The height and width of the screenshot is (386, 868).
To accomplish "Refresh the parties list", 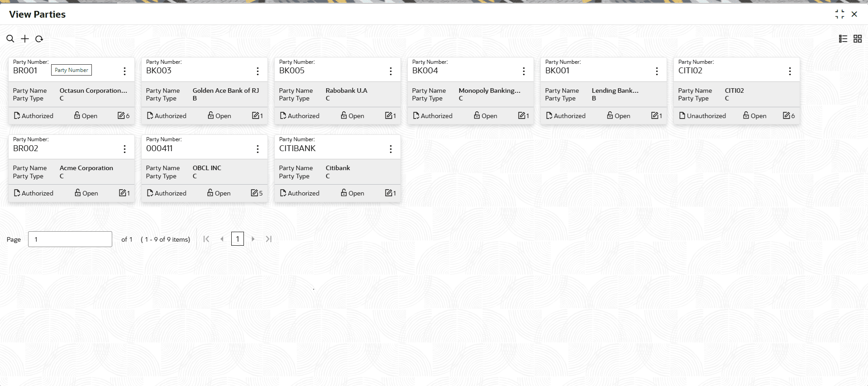I will click(x=39, y=39).
